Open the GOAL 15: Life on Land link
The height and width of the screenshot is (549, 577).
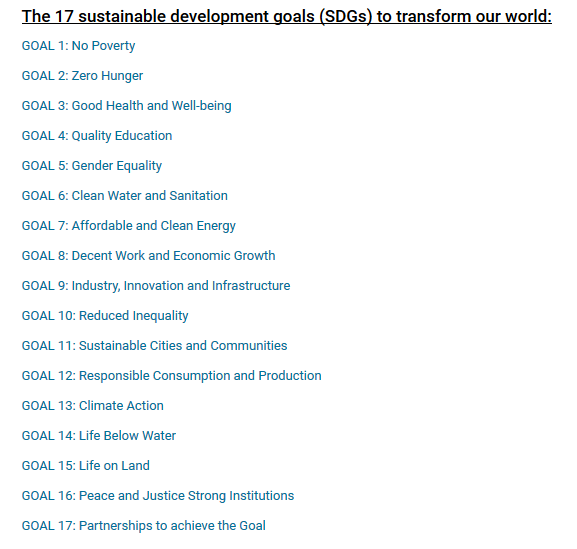coord(86,466)
